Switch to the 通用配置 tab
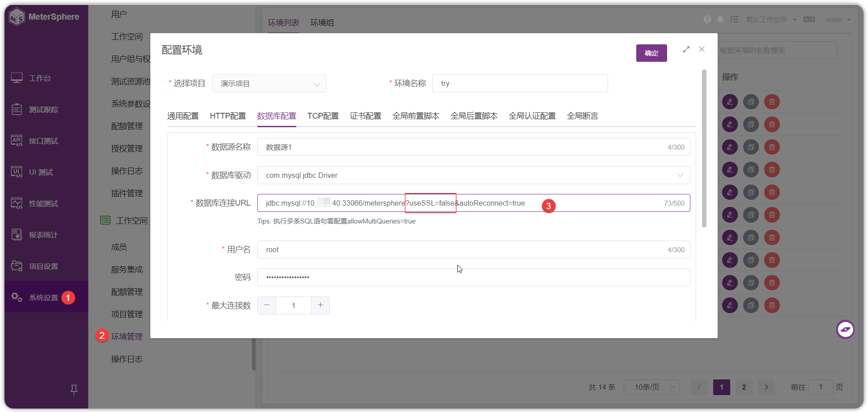This screenshot has height=413, width=868. pyautogui.click(x=183, y=116)
